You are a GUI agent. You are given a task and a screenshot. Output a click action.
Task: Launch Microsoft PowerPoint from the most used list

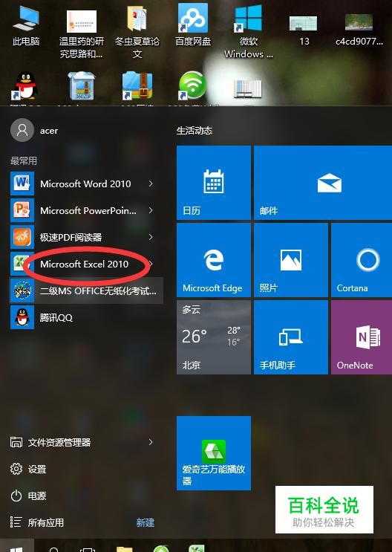[86, 210]
